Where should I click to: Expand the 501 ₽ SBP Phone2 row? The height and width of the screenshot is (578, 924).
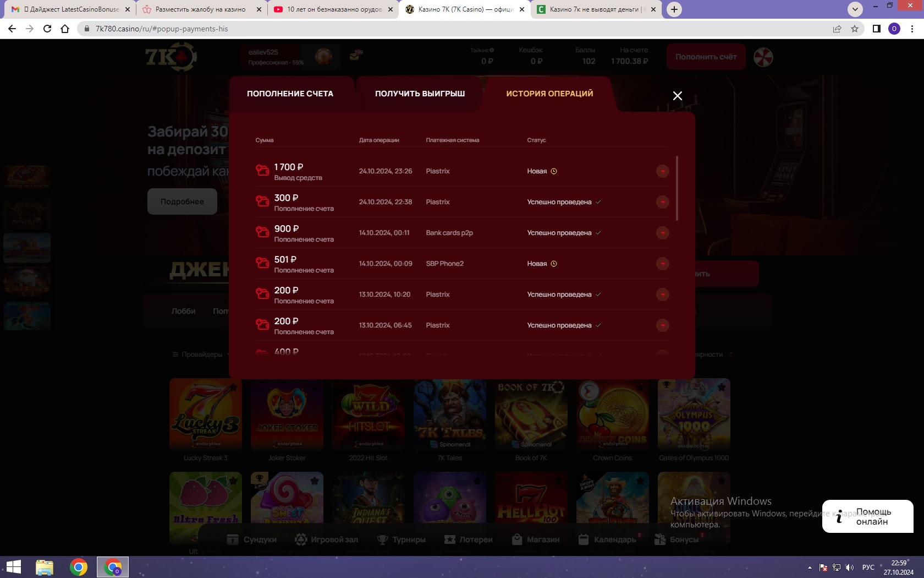[662, 264]
